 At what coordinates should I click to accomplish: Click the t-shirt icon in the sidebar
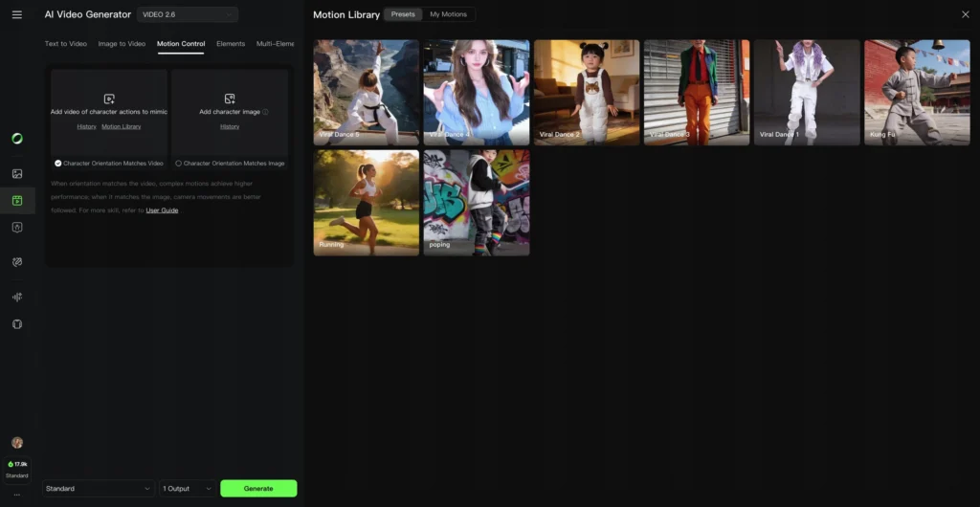pyautogui.click(x=16, y=324)
